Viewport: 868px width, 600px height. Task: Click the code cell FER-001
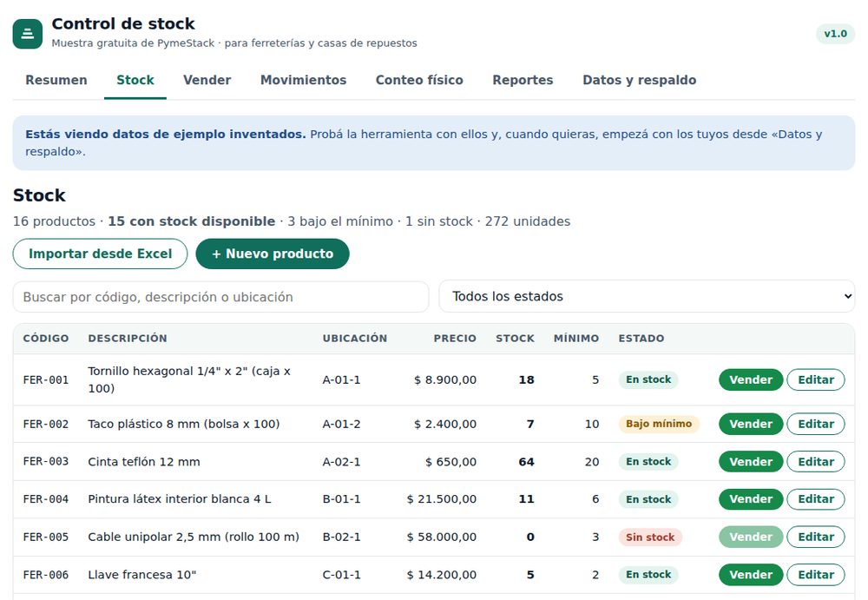click(x=46, y=380)
